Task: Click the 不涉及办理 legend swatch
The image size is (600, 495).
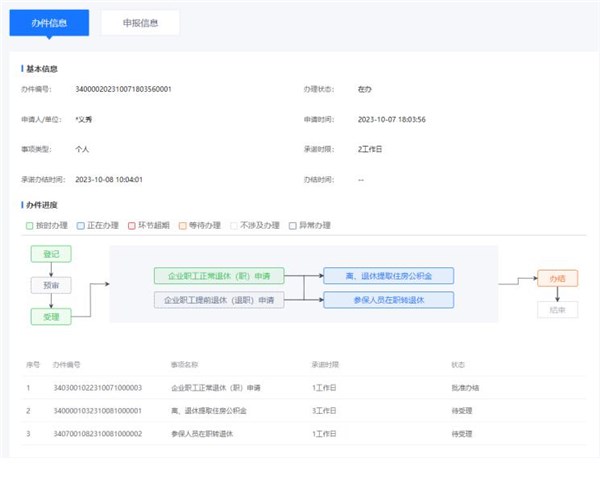Action: pos(234,226)
